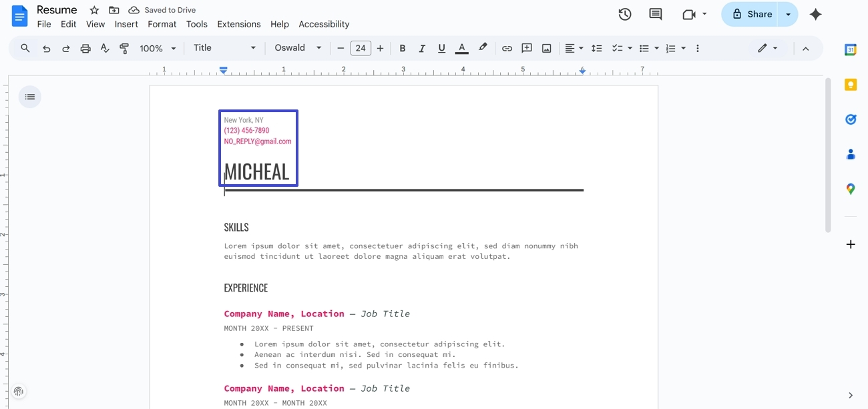This screenshot has width=868, height=409.
Task: Toggle underline formatting
Action: click(441, 48)
